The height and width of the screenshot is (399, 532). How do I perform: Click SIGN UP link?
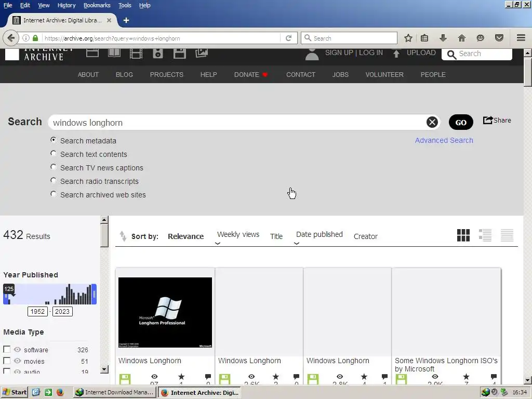tap(339, 52)
